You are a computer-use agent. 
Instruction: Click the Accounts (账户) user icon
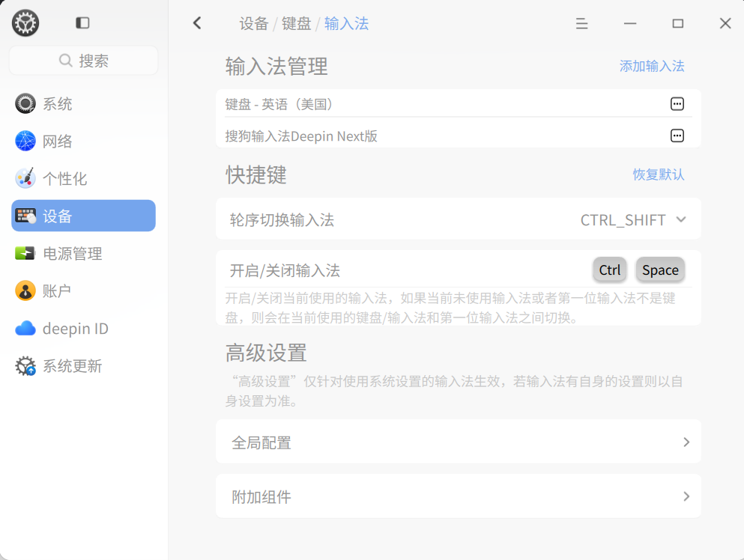[25, 290]
